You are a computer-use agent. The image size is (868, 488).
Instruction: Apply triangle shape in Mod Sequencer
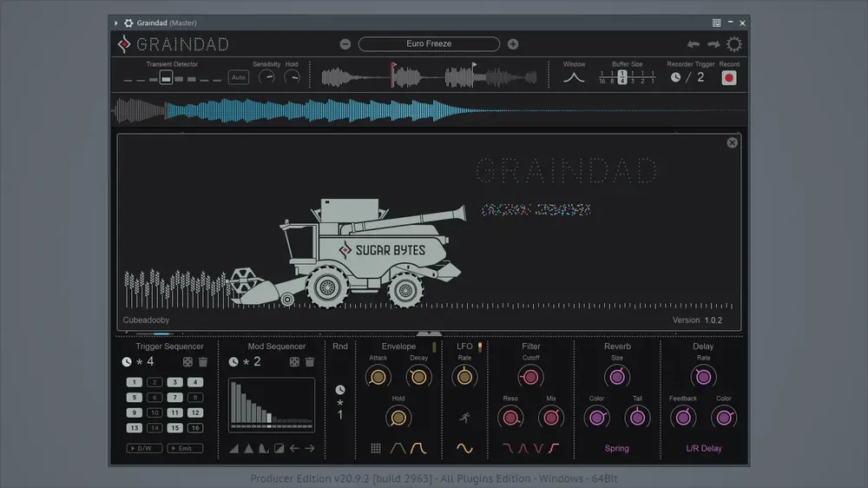(x=249, y=448)
